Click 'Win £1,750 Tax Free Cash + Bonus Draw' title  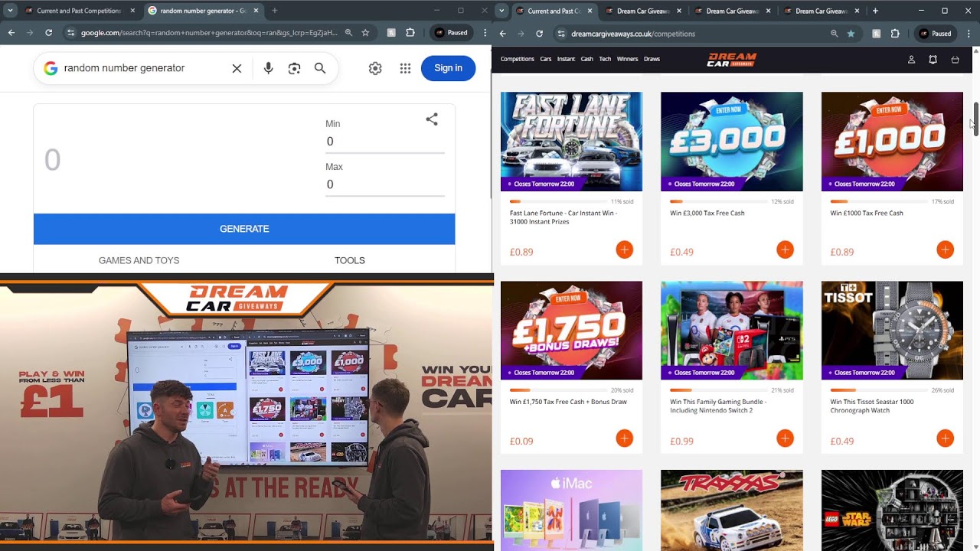[568, 402]
